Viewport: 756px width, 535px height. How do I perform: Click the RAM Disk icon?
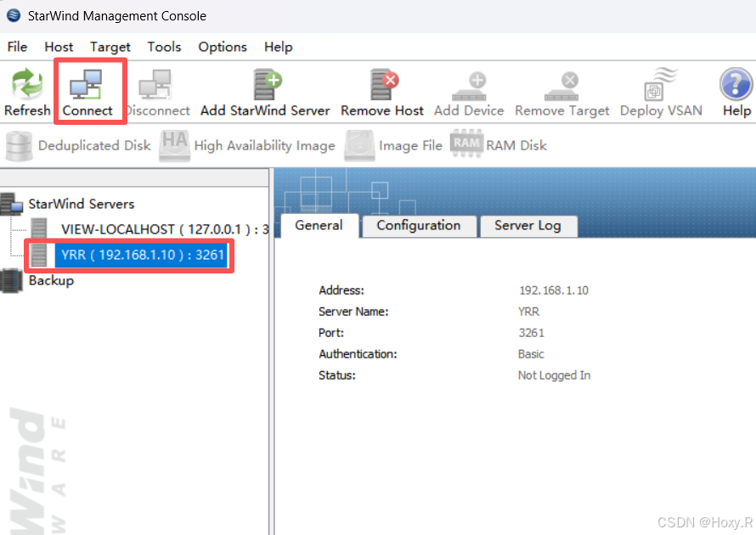pos(466,144)
